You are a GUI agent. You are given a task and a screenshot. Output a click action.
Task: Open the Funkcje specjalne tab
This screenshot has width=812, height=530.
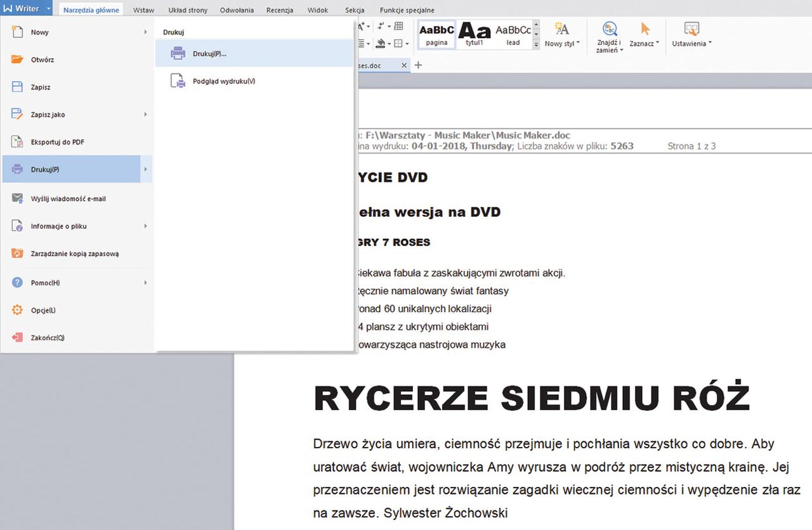tap(407, 10)
